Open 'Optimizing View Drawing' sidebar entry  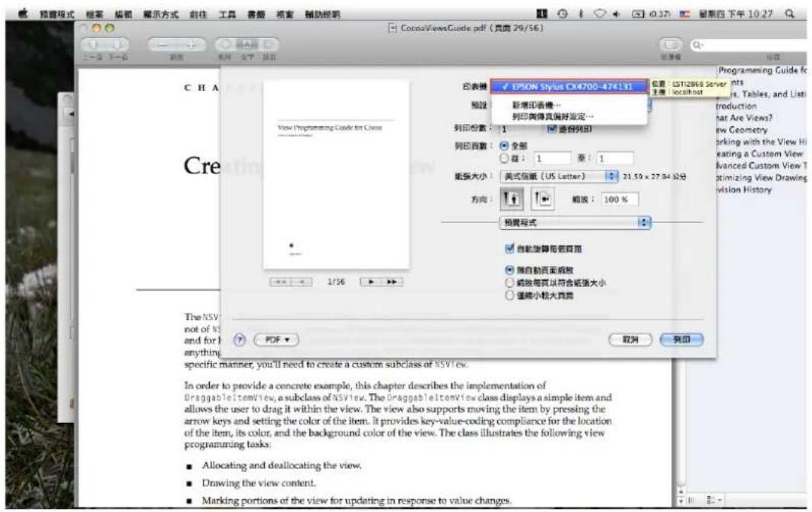point(762,177)
